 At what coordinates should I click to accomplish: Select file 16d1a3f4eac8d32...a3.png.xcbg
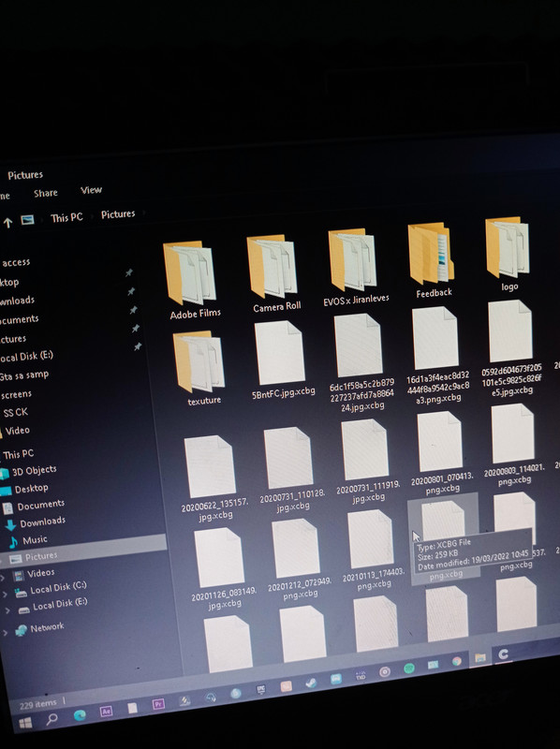click(x=436, y=356)
